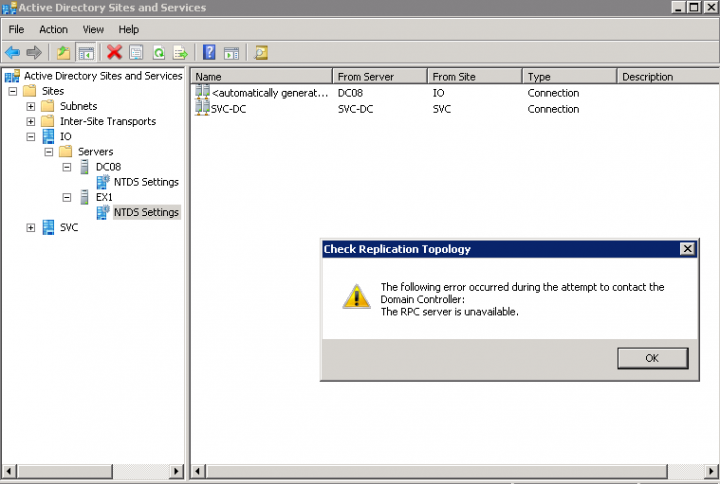720x484 pixels.
Task: Select the "DC08" tree label
Action: point(108,167)
